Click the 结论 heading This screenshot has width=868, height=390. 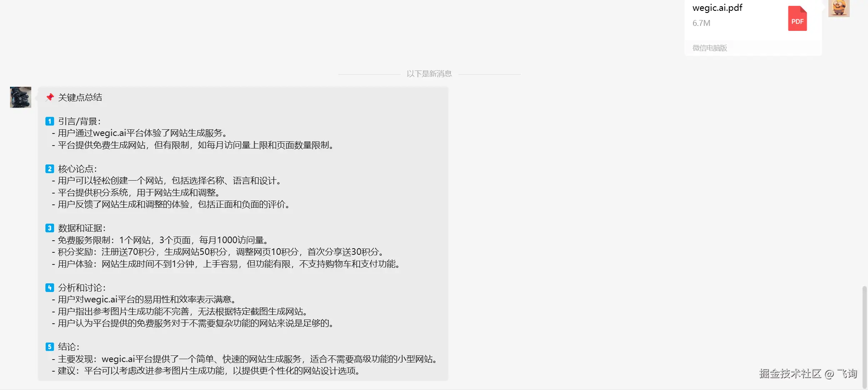[x=69, y=347]
